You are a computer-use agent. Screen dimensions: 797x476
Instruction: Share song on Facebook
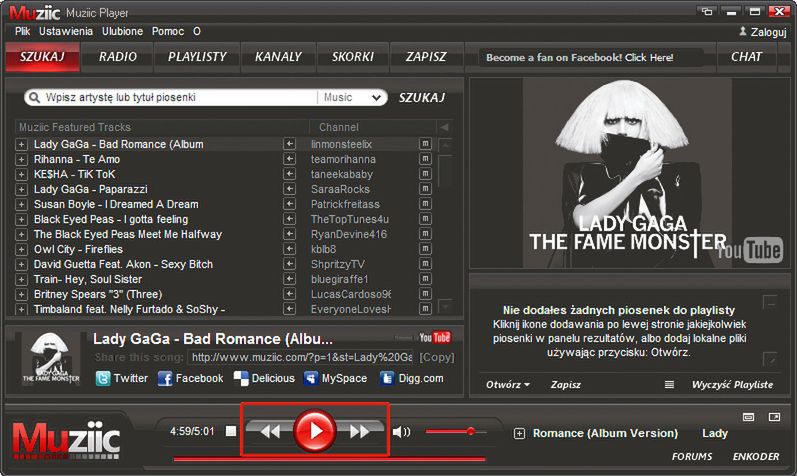tap(190, 378)
